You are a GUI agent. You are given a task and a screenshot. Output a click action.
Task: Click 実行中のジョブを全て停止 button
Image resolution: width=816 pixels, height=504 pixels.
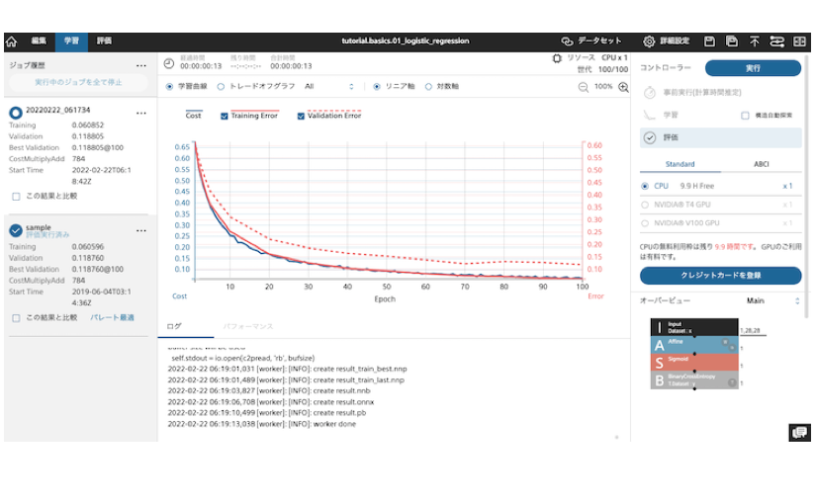click(78, 82)
